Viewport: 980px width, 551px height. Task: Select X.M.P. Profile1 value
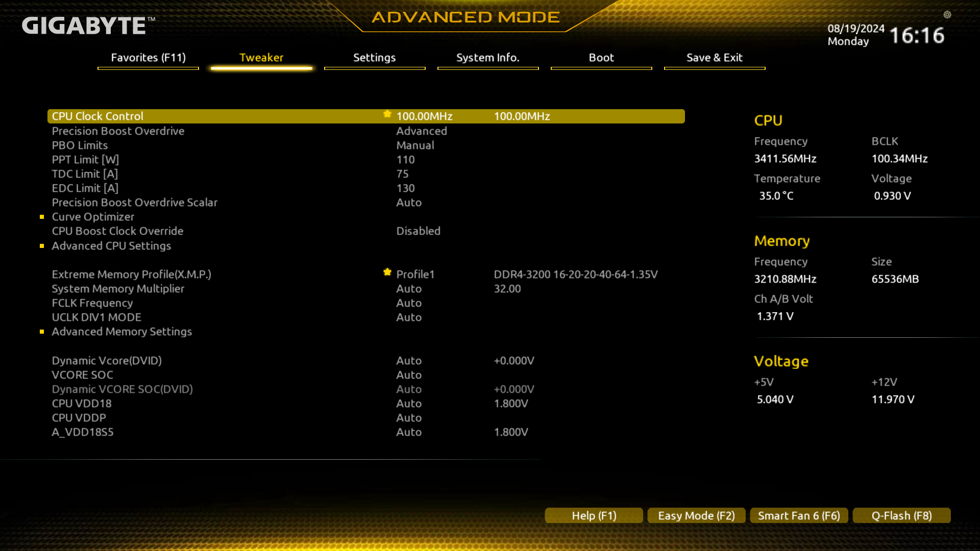415,274
